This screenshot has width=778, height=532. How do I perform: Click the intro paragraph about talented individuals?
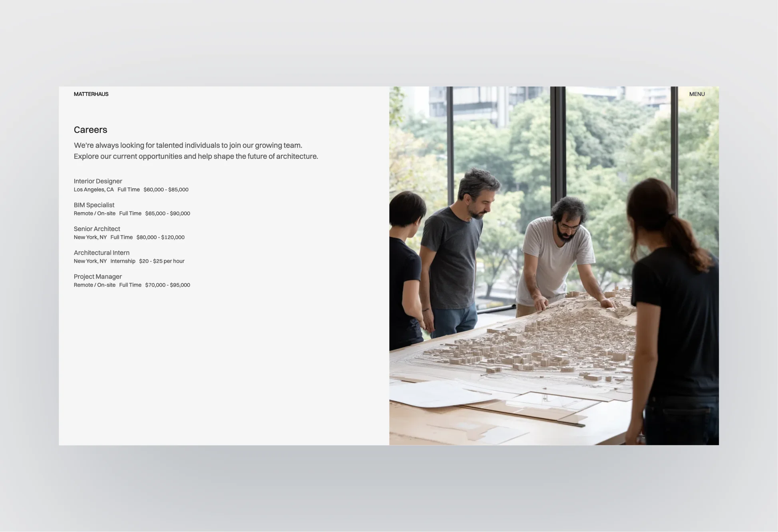[195, 151]
